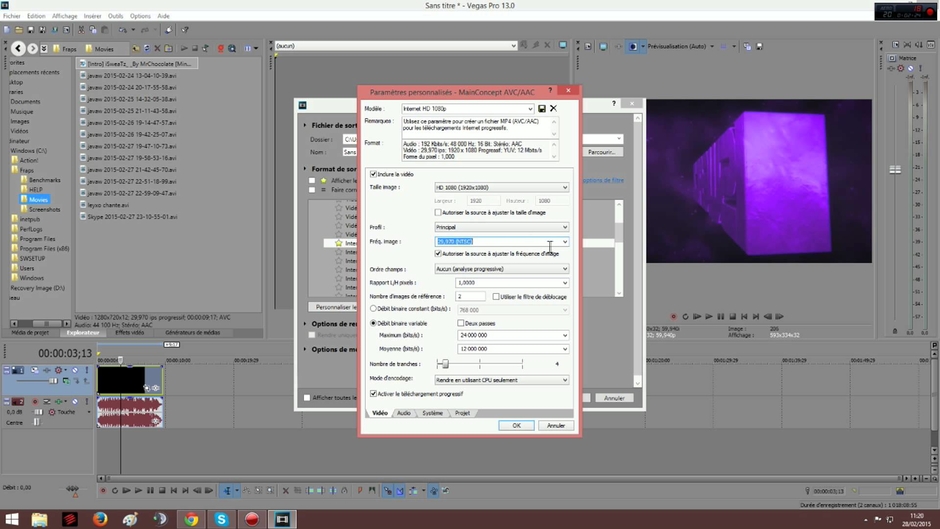The height and width of the screenshot is (529, 940).
Task: Open the 'Système' tab
Action: 432,413
